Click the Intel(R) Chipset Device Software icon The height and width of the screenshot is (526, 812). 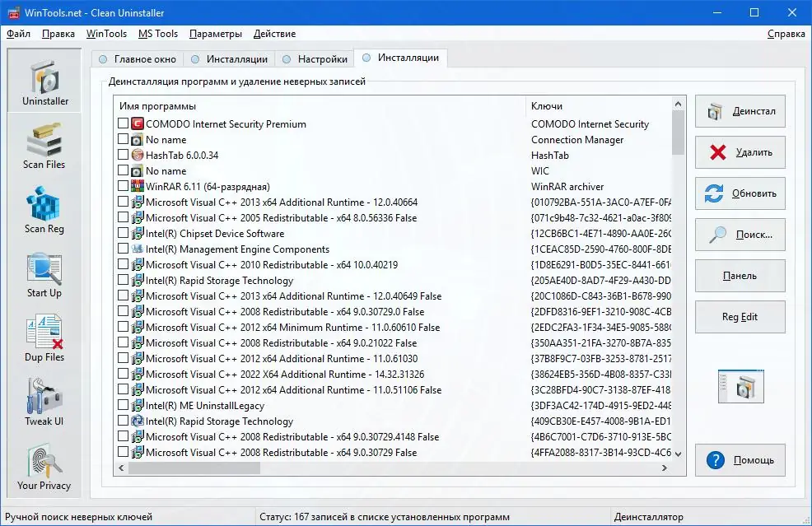click(138, 233)
